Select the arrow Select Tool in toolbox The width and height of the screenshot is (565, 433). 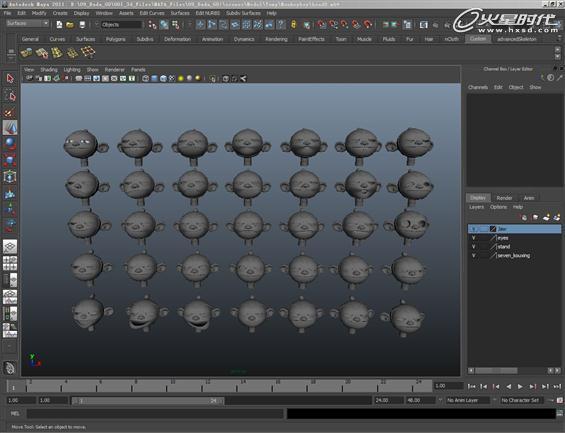click(10, 79)
